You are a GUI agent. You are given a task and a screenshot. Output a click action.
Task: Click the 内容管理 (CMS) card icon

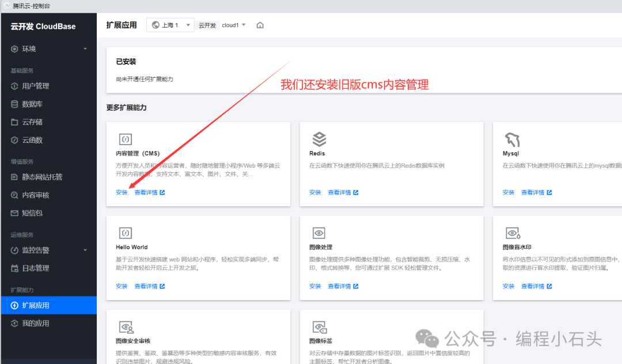(126, 139)
